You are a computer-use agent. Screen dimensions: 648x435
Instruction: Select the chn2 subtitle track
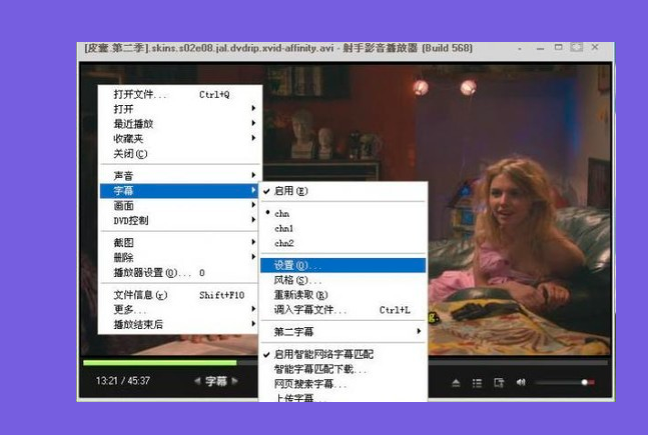tap(284, 242)
